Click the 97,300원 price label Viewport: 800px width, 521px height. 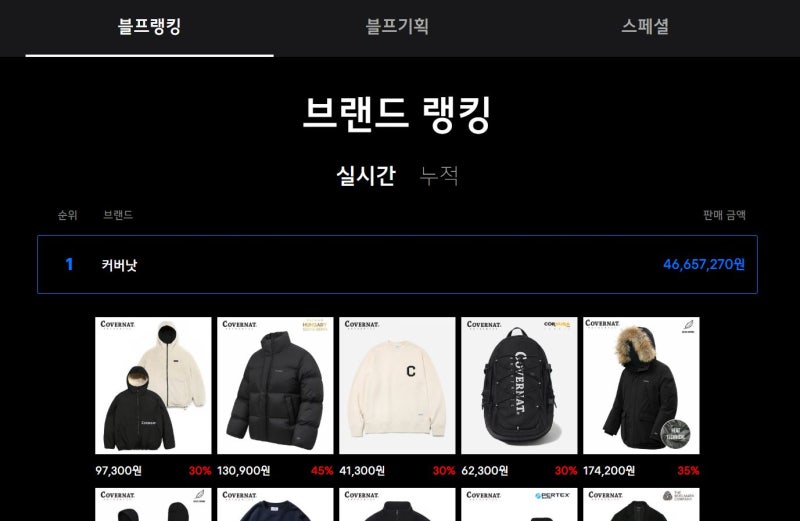[118, 470]
